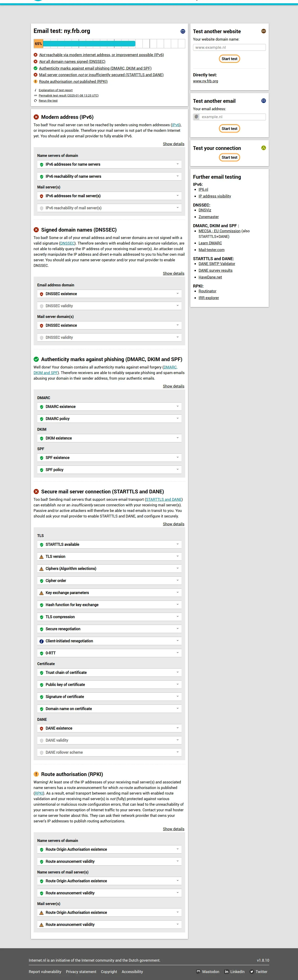Image resolution: width=298 pixels, height=980 pixels.
Task: Click the green check icon beside Authenticity marks heading
Action: (x=36, y=359)
